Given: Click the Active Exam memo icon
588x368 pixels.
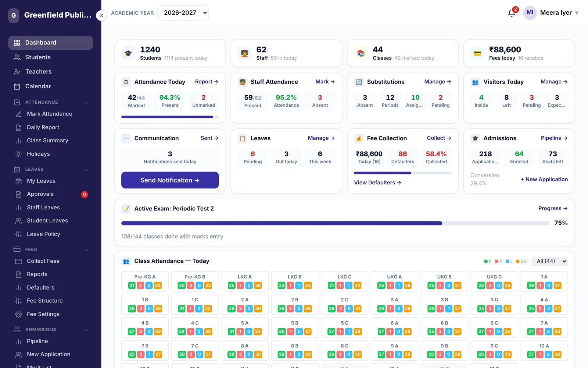Looking at the screenshot, I should point(126,209).
